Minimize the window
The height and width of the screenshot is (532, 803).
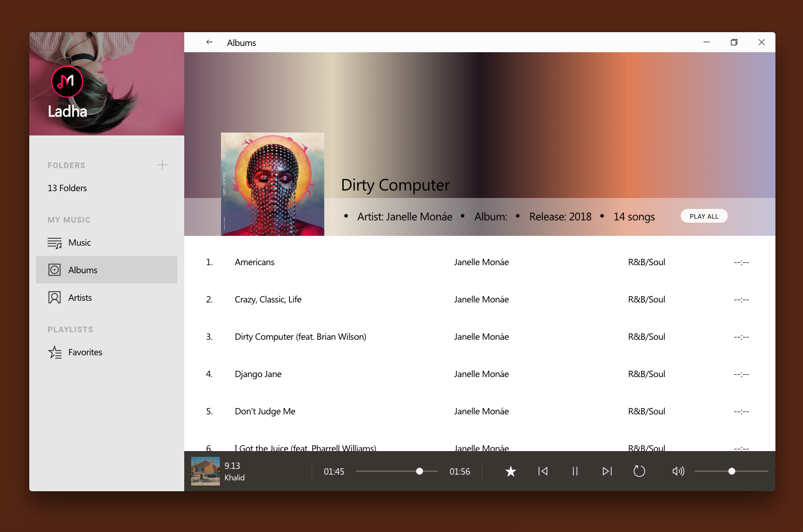pyautogui.click(x=707, y=42)
